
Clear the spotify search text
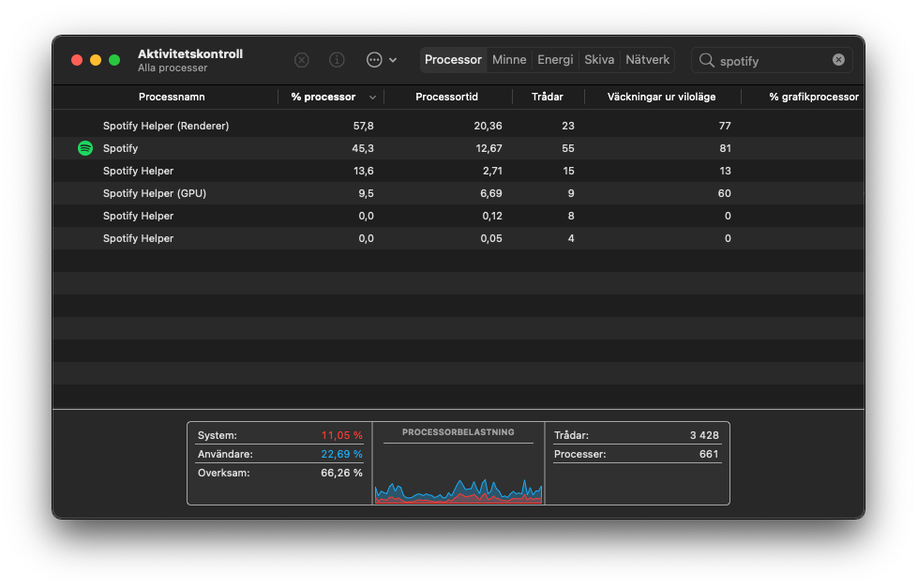[838, 60]
